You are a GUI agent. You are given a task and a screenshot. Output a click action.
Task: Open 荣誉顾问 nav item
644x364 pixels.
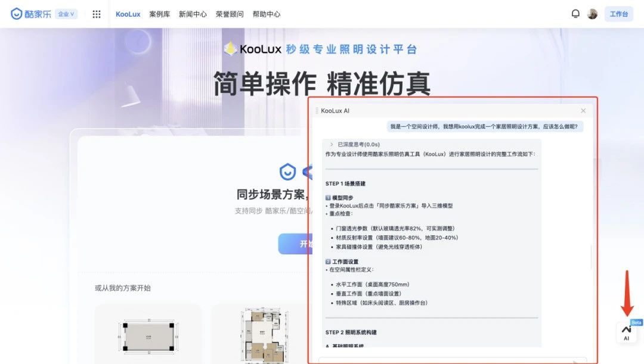pyautogui.click(x=230, y=14)
